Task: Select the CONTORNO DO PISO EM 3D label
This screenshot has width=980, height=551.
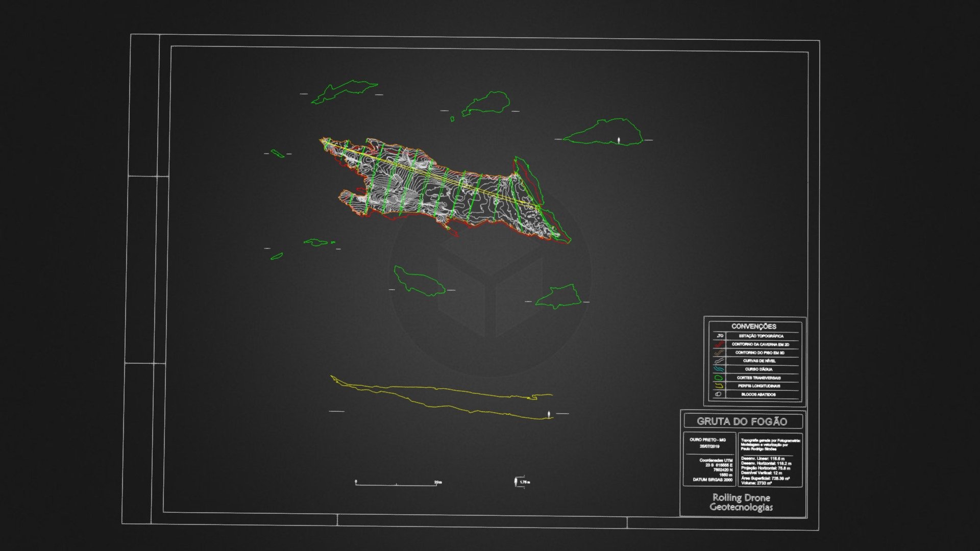Action: click(x=760, y=353)
